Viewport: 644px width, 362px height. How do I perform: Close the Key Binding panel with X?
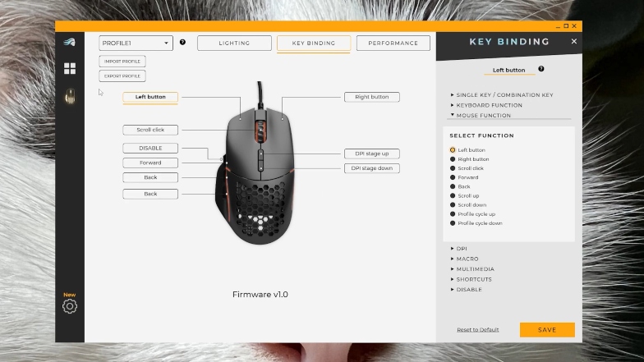[573, 41]
